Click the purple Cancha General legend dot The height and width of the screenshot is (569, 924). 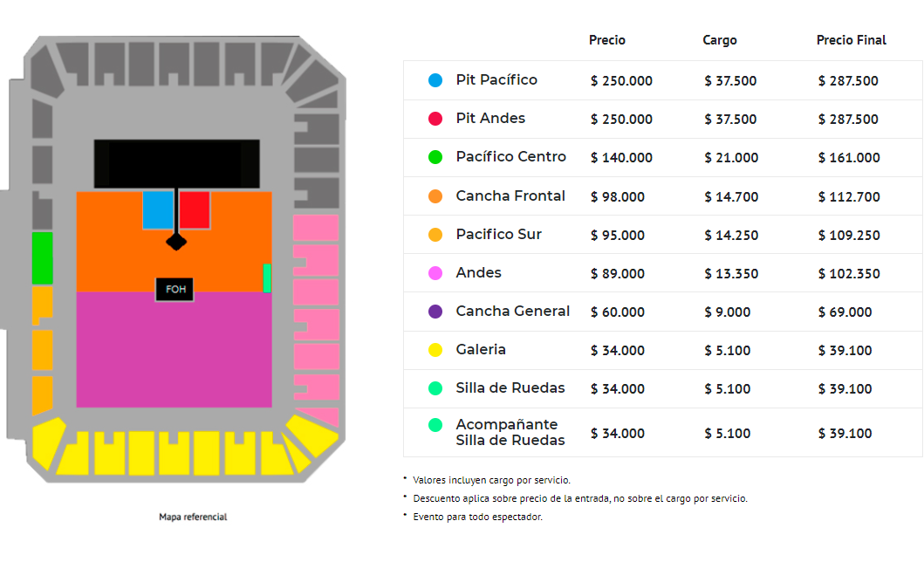point(435,312)
